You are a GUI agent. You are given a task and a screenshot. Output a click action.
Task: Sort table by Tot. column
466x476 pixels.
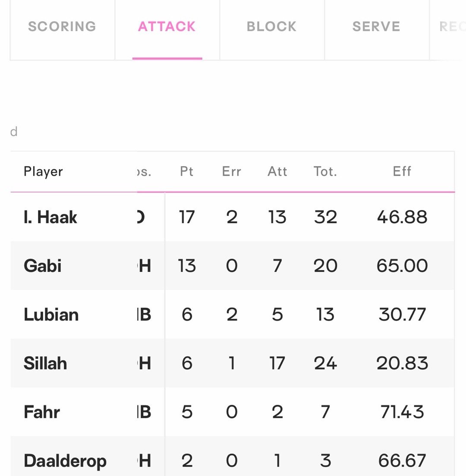325,172
